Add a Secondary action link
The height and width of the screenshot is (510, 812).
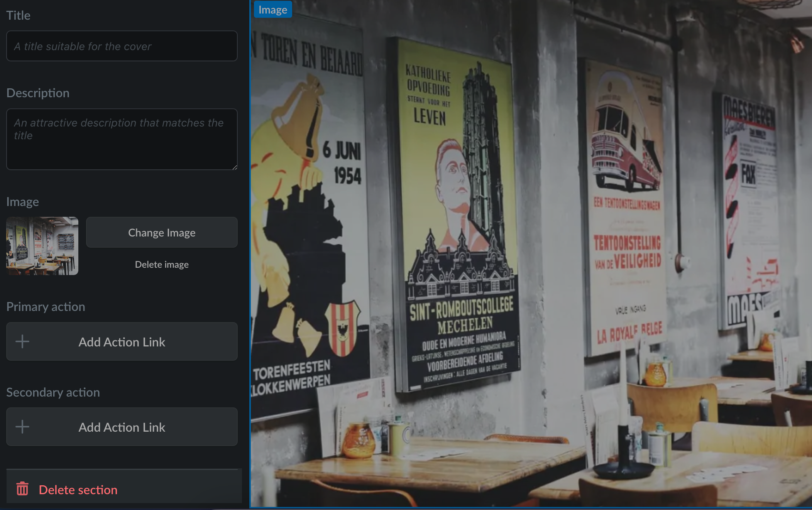(122, 427)
